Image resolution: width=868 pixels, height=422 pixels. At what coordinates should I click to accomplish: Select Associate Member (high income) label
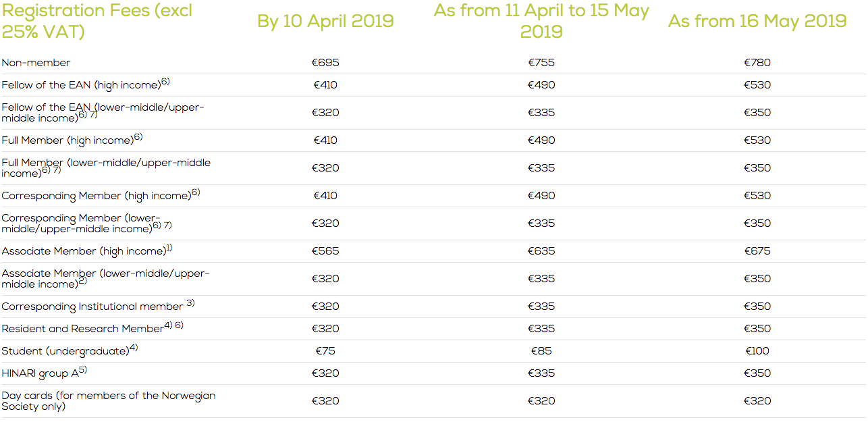click(x=87, y=250)
